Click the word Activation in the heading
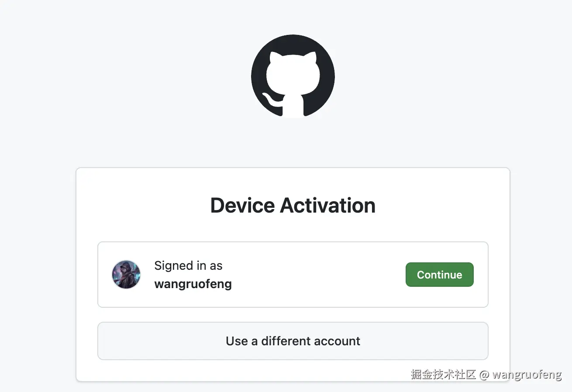572x392 pixels. 327,205
